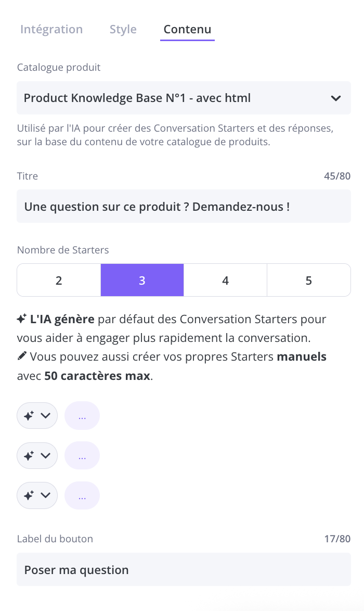Set number of Starters to 5
The image size is (364, 611).
tap(309, 281)
